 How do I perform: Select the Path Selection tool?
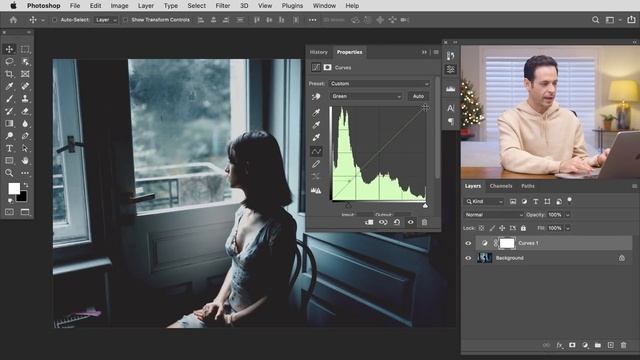pos(25,148)
